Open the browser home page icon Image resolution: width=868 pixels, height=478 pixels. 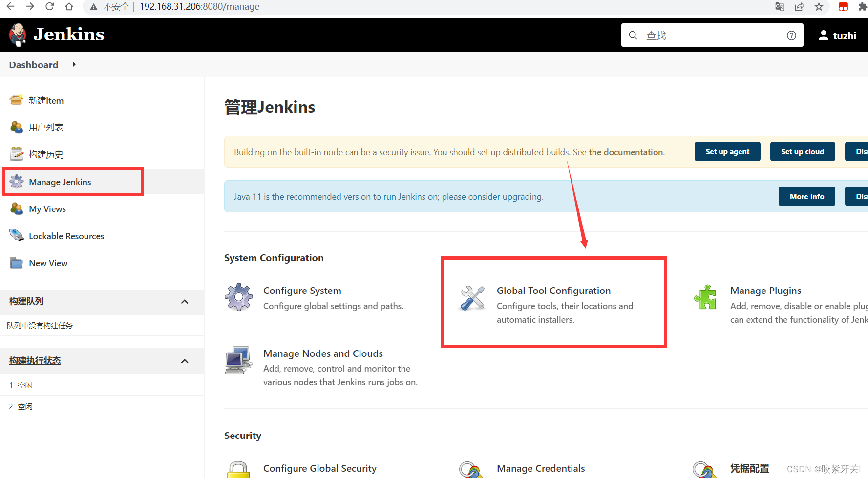click(69, 7)
